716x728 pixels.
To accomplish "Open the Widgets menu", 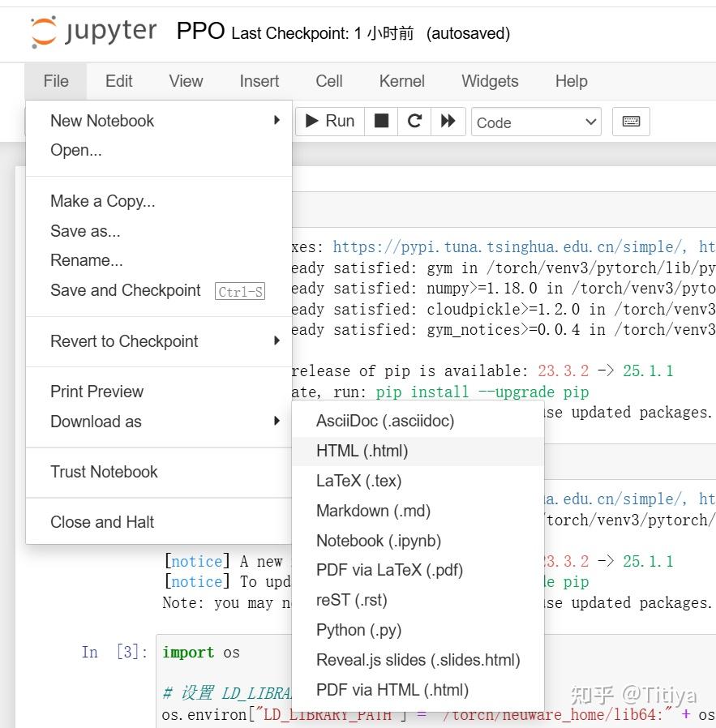I will tap(490, 81).
